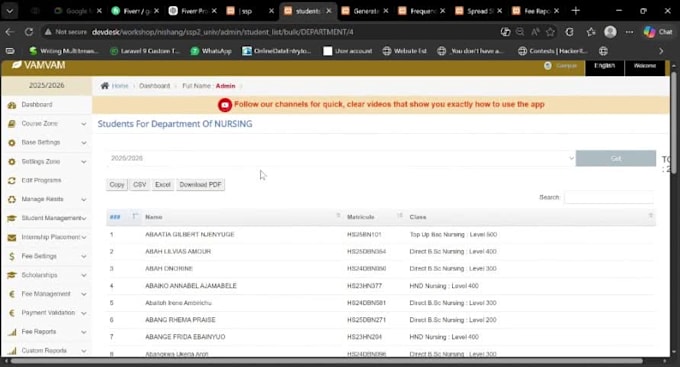Click the browser refresh icon
The height and width of the screenshot is (367, 680).
(29, 32)
